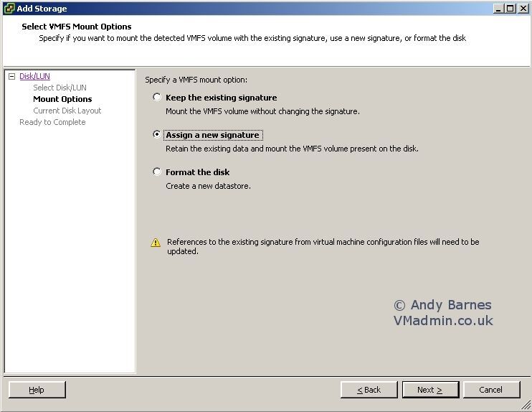Collapse the Disk/LUN tree node
Viewport: 532px width, 412px height.
click(x=11, y=76)
